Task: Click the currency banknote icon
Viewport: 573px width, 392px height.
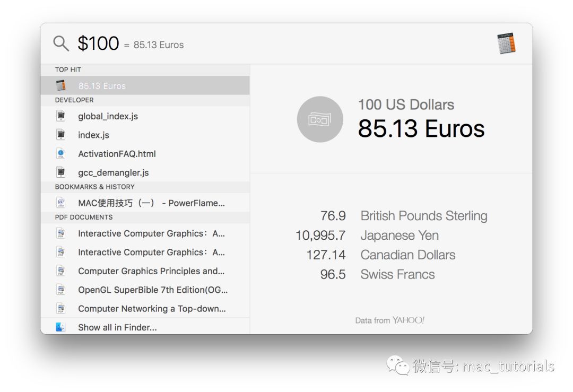Action: click(320, 119)
